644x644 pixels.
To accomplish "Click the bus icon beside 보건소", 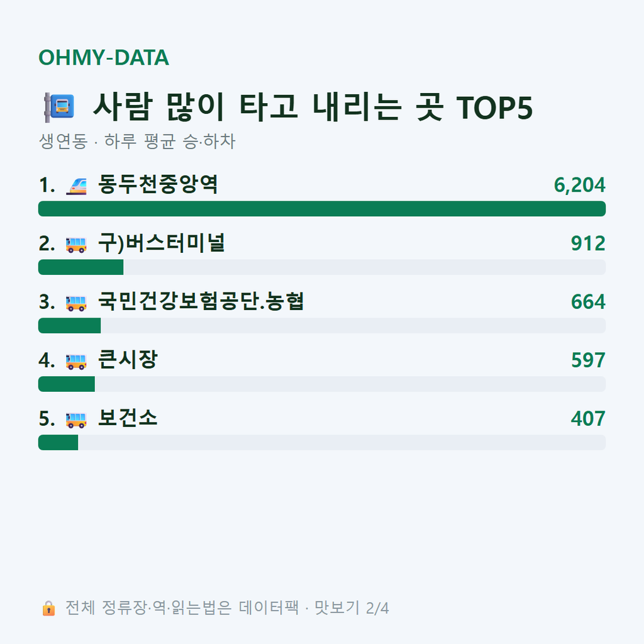I will [76, 419].
